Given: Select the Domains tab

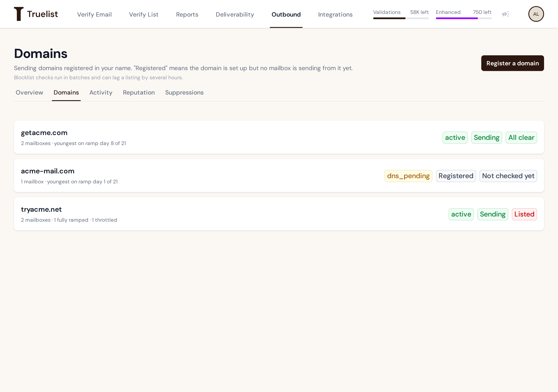Looking at the screenshot, I should (x=66, y=93).
